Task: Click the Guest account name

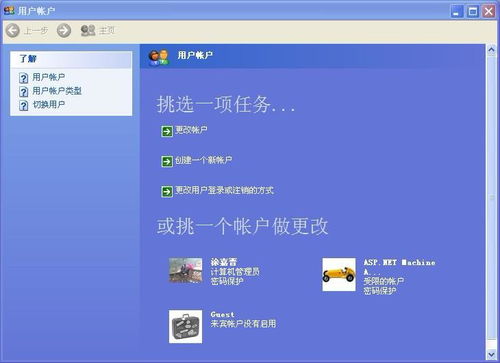Action: pos(222,314)
